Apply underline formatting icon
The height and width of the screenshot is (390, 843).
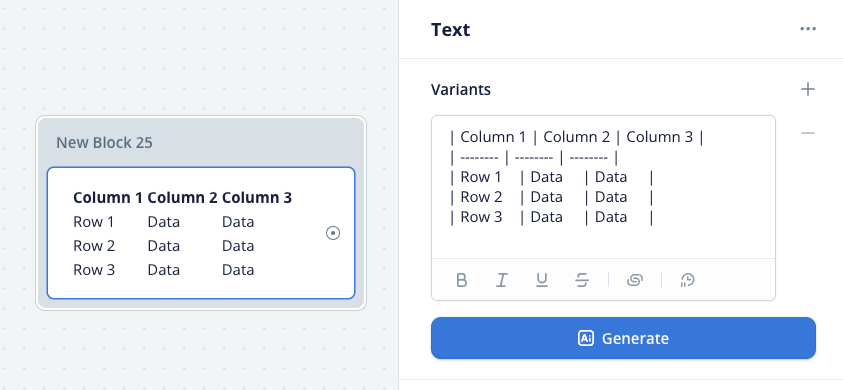point(542,280)
